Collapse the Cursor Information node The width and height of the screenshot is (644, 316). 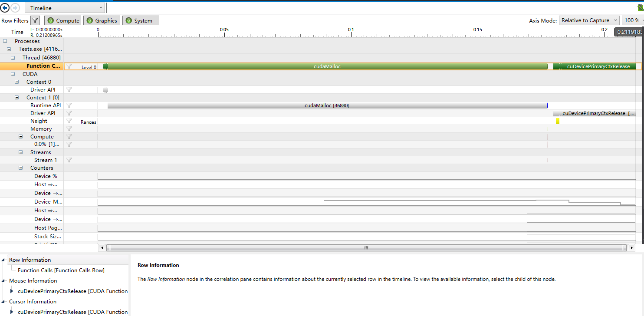pos(4,302)
